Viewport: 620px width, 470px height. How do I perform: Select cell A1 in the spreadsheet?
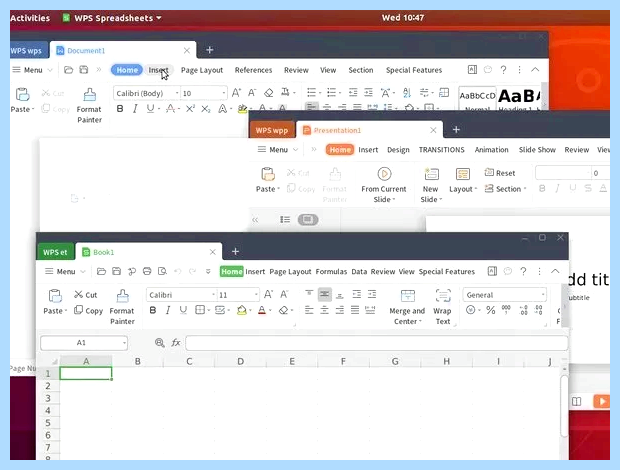[x=86, y=374]
